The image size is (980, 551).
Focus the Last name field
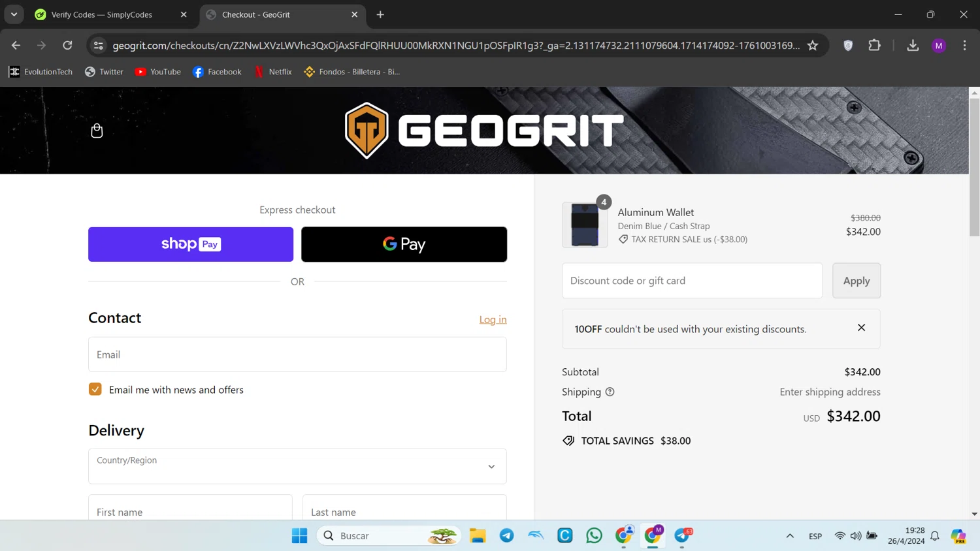click(404, 508)
